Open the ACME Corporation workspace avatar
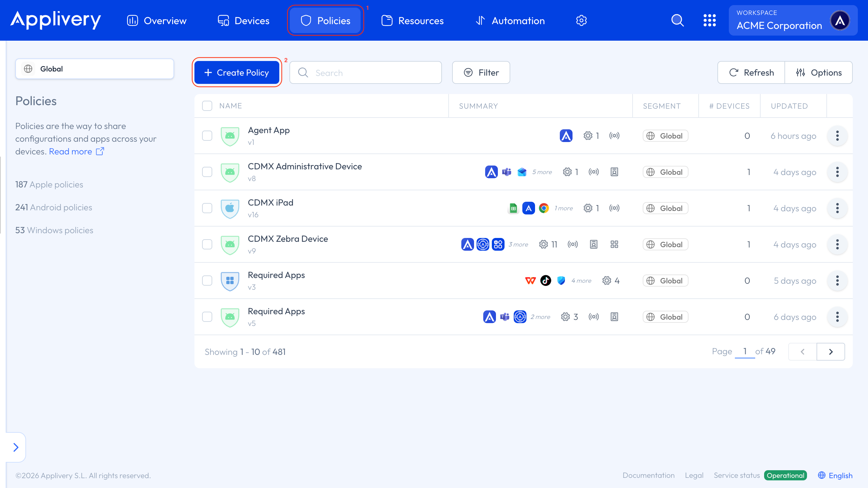 click(840, 21)
